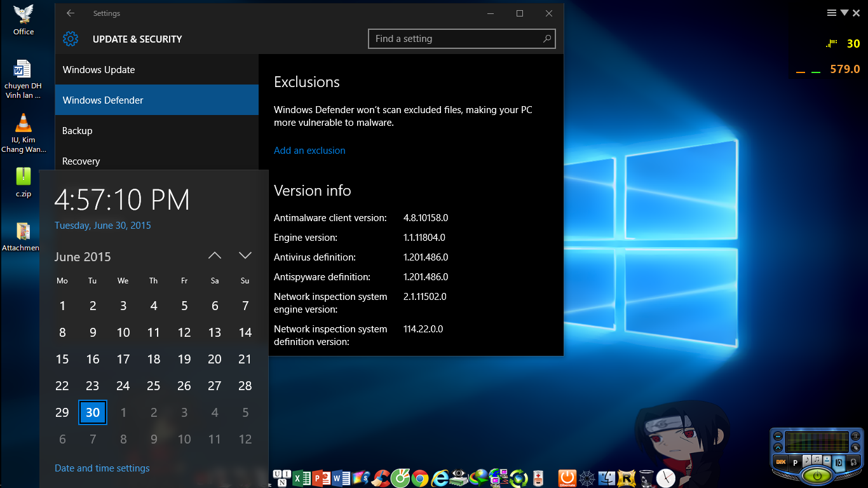This screenshot has height=488, width=868.
Task: Open Date and time settings link
Action: pyautogui.click(x=102, y=468)
